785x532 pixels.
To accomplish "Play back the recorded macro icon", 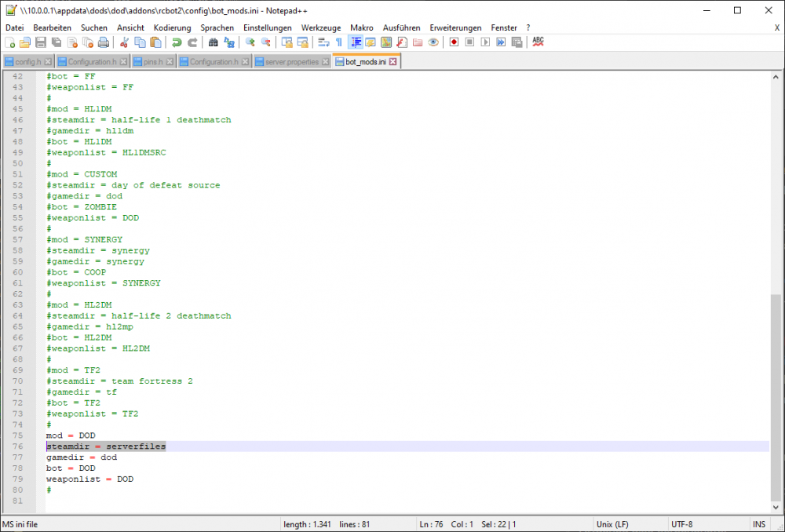I will (x=485, y=42).
